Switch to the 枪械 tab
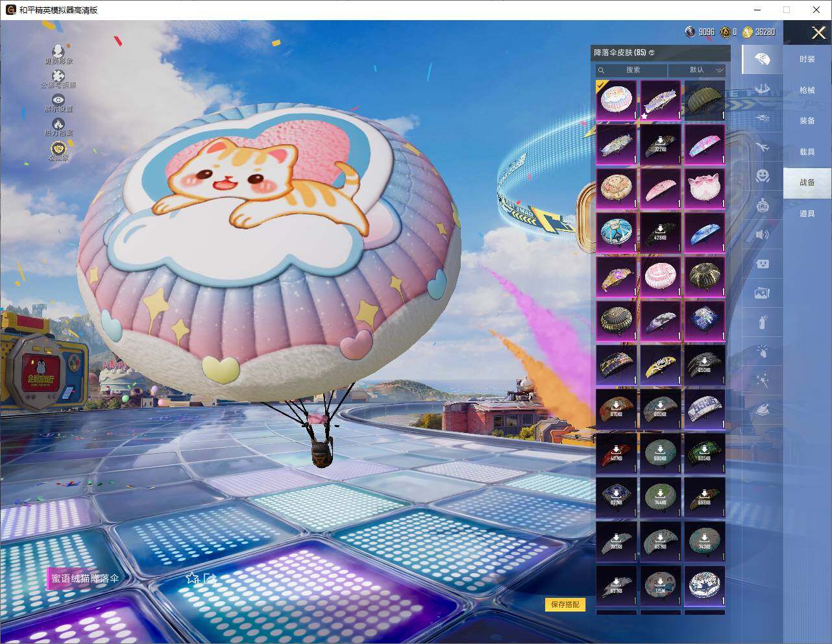Viewport: 832px width, 644px height. (807, 90)
